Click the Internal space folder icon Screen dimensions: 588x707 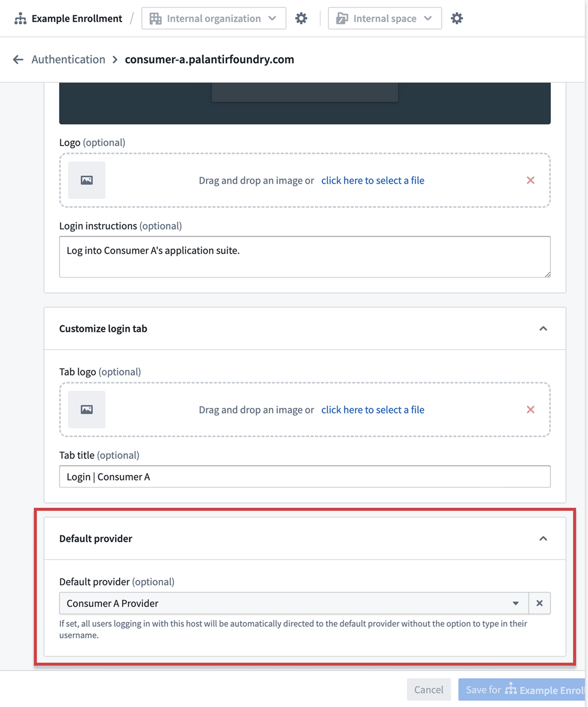point(342,18)
